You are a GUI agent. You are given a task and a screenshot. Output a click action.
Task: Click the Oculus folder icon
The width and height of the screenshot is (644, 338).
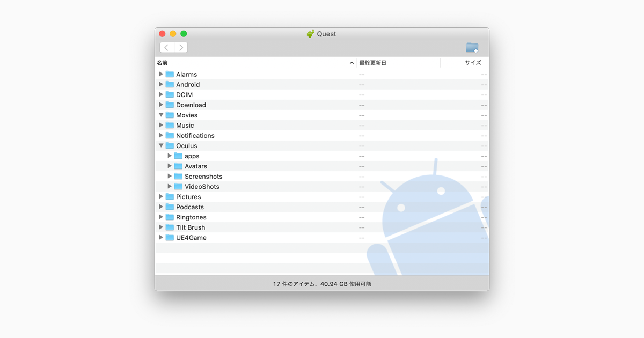click(x=170, y=145)
